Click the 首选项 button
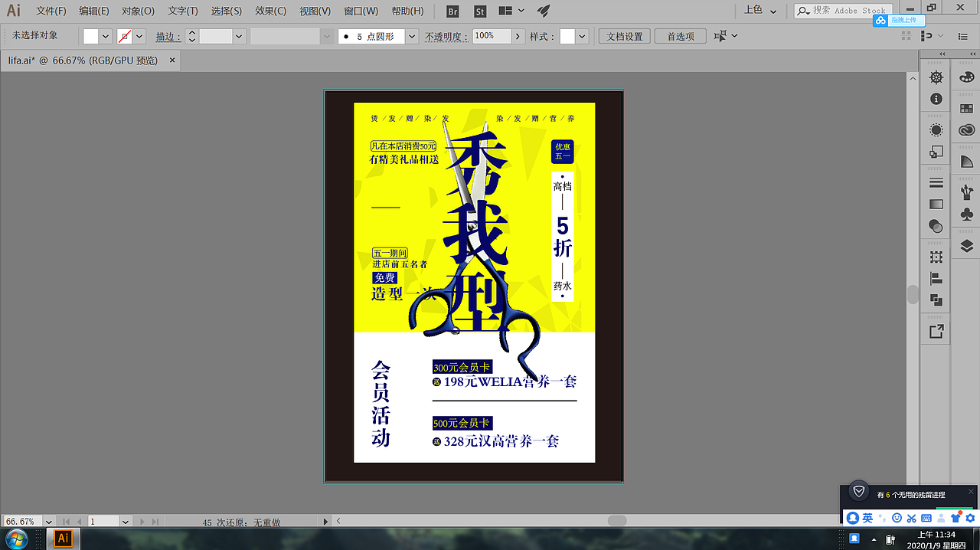 [680, 35]
